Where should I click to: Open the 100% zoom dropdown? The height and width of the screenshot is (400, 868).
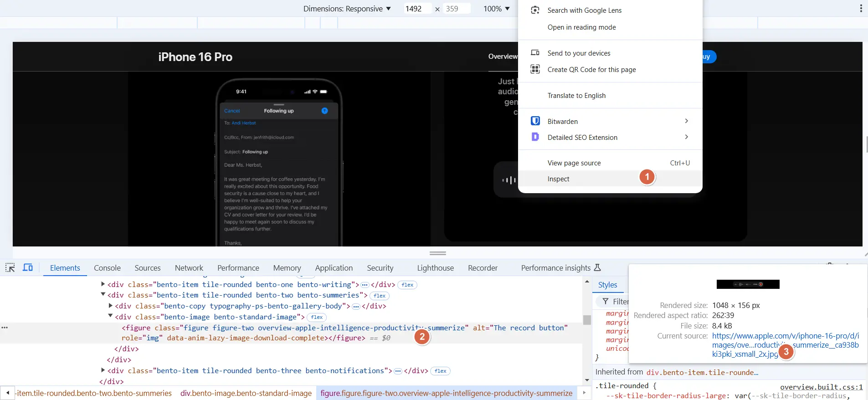[496, 9]
